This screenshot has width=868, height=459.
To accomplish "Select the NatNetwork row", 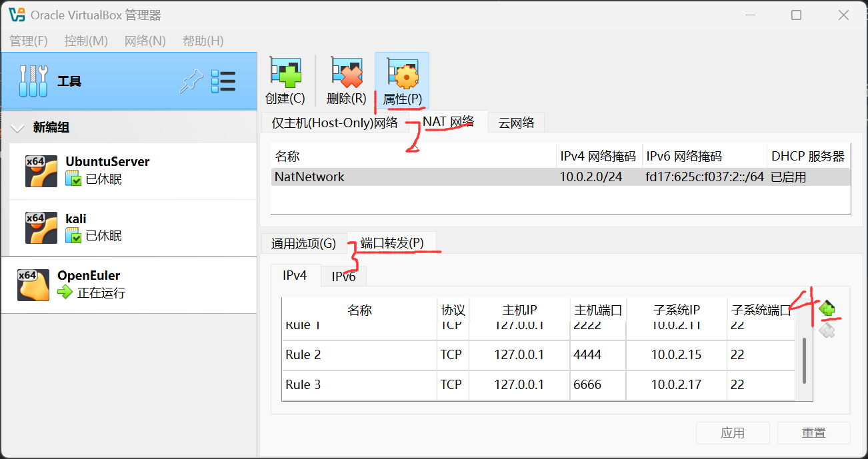I will [x=561, y=177].
